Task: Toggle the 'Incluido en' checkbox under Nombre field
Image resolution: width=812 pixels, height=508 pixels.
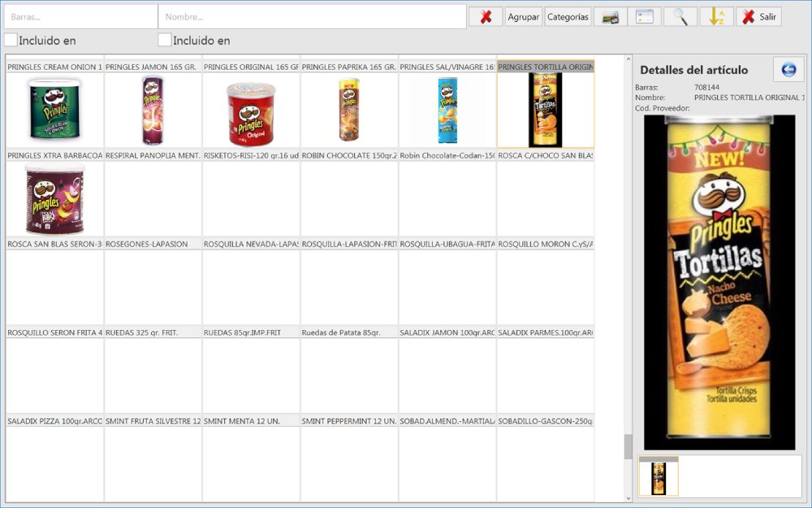Action: 165,40
